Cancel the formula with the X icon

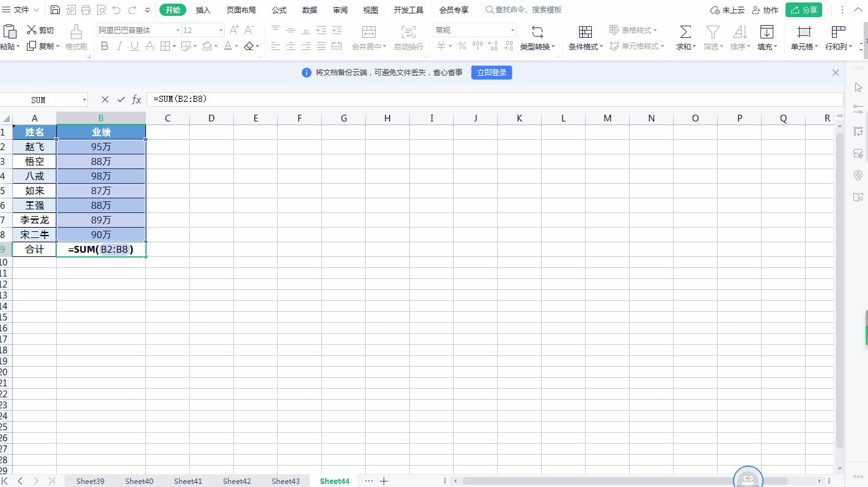click(105, 99)
